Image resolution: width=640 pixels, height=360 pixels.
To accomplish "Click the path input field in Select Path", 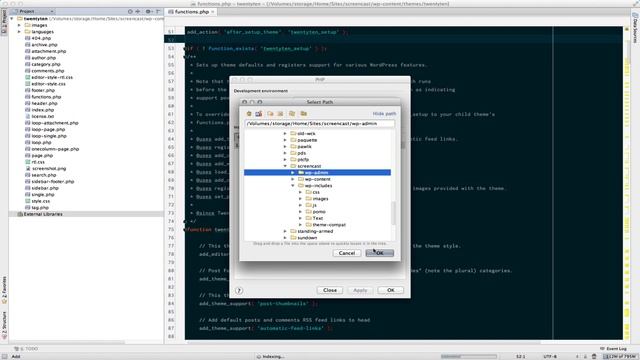I will [320, 124].
